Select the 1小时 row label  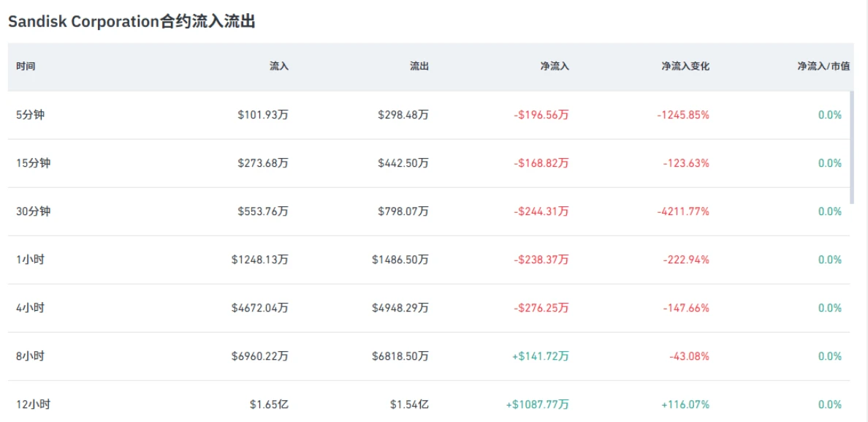coord(31,260)
